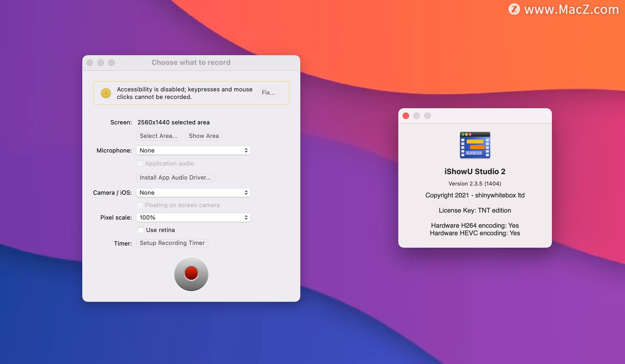Toggle the Application audio checkbox
This screenshot has height=364, width=625.
(140, 163)
